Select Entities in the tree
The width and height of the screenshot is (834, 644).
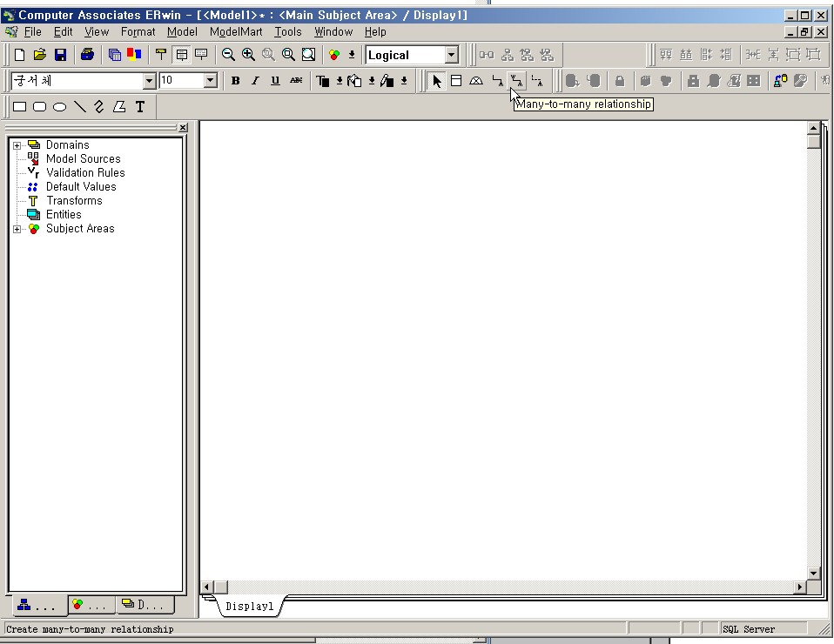(x=64, y=215)
